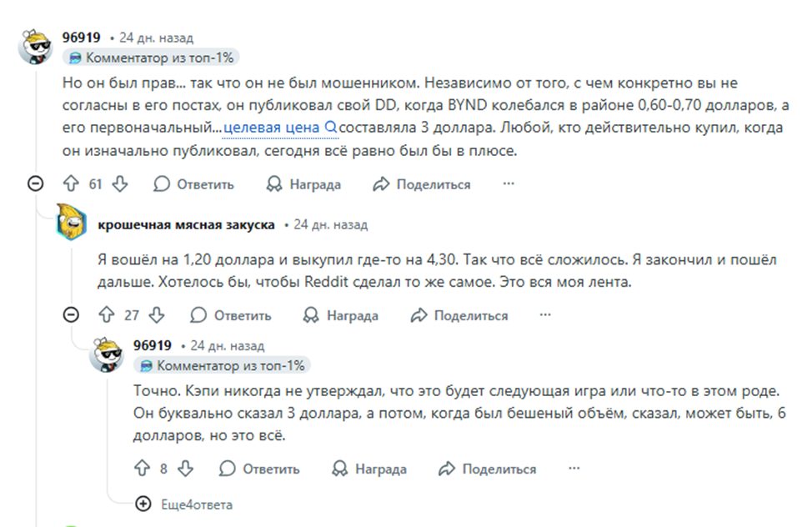
Task: Upvote the comment with 27 points
Action: coord(106,315)
